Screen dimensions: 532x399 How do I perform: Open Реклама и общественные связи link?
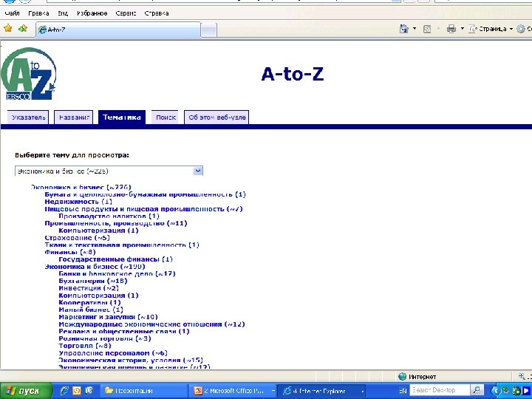pyautogui.click(x=124, y=331)
